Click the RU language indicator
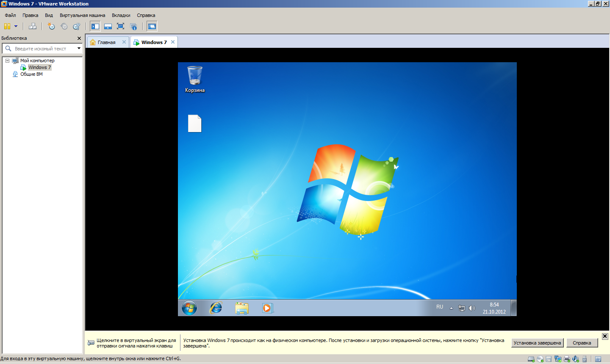This screenshot has height=364, width=610. click(440, 307)
